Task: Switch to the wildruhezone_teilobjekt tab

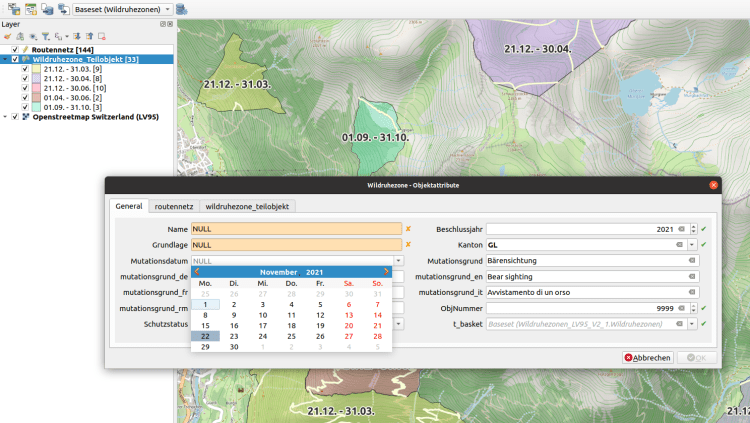Action: click(247, 206)
